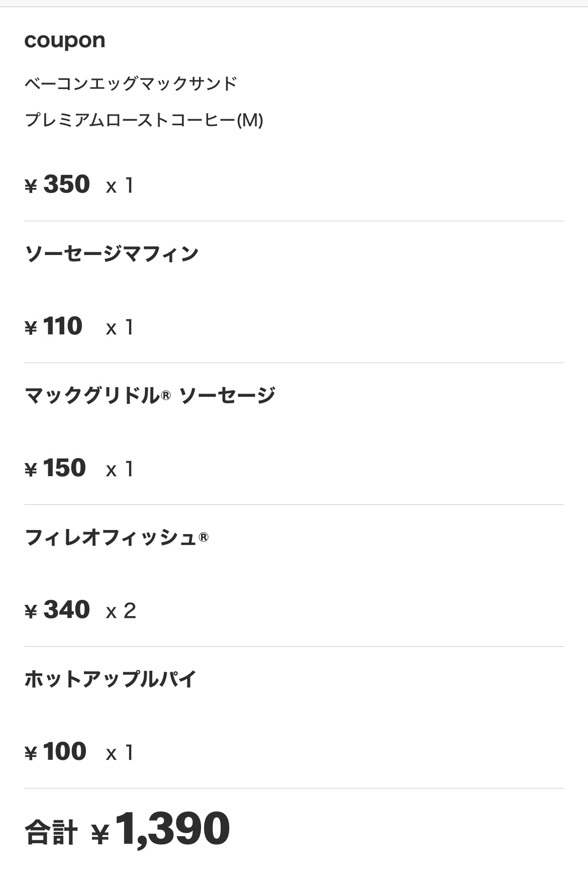Open the ソーセージマフィン item

(112, 253)
